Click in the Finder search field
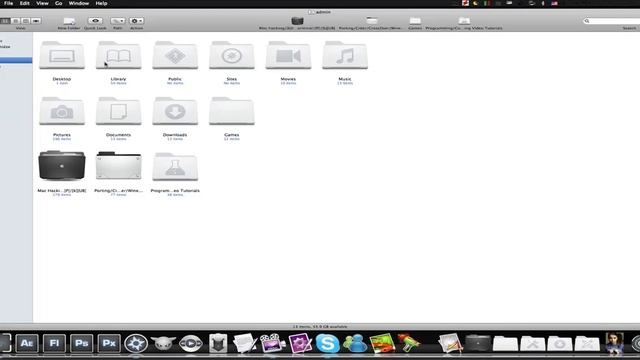 pyautogui.click(x=611, y=21)
